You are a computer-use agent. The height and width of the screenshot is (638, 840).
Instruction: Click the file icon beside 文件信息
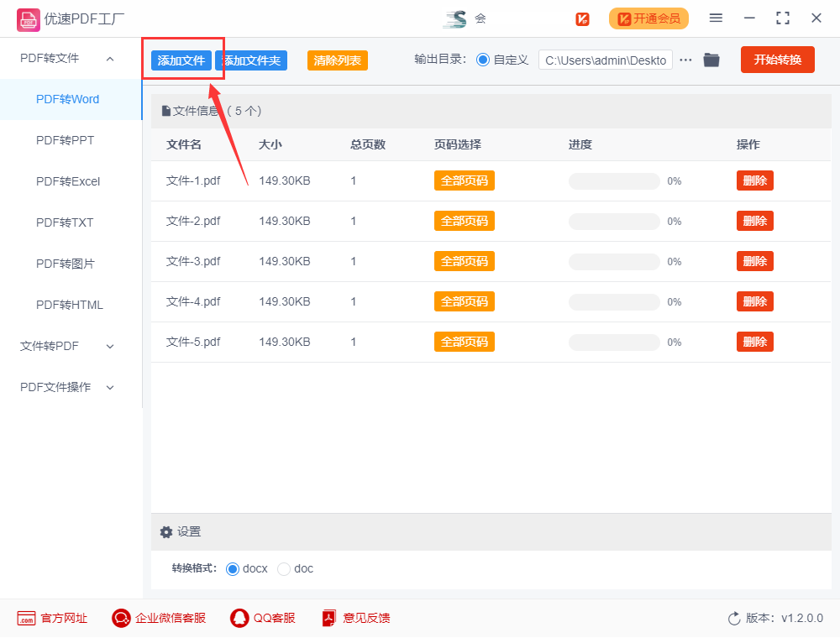point(166,112)
